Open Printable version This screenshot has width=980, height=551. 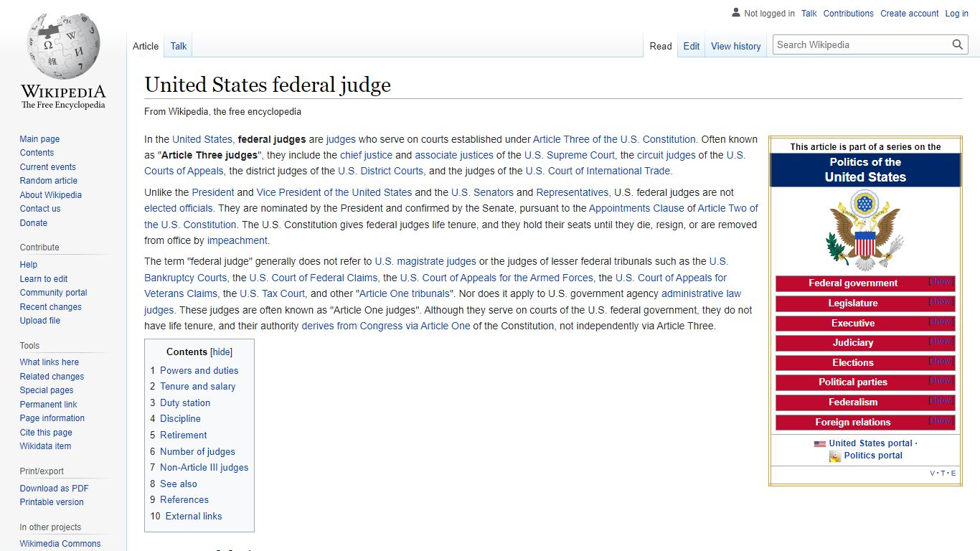click(52, 502)
